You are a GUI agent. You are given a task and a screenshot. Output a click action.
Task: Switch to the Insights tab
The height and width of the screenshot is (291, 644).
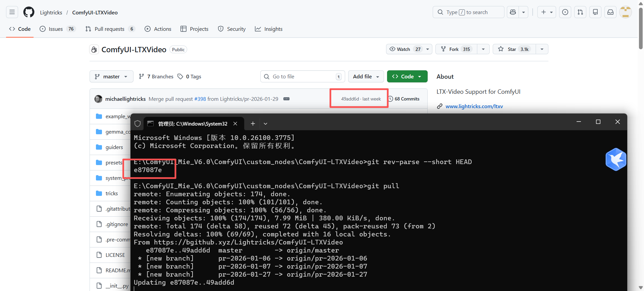click(269, 29)
